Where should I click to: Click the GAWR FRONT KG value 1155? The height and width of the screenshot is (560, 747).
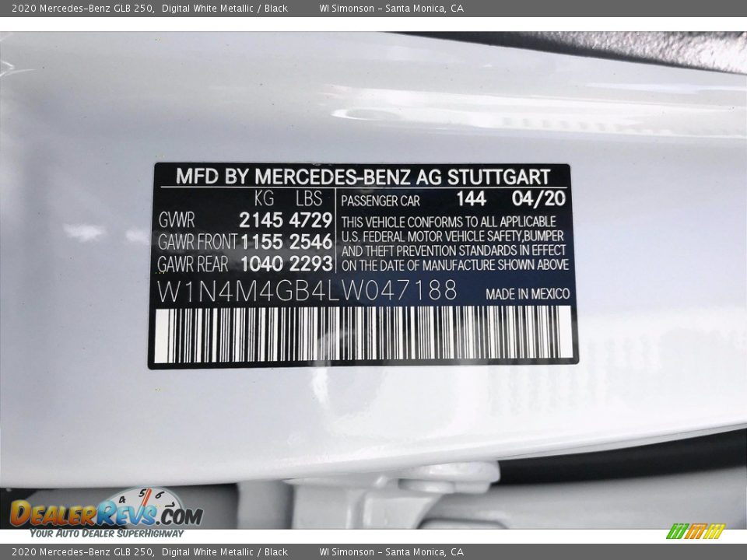pyautogui.click(x=261, y=242)
